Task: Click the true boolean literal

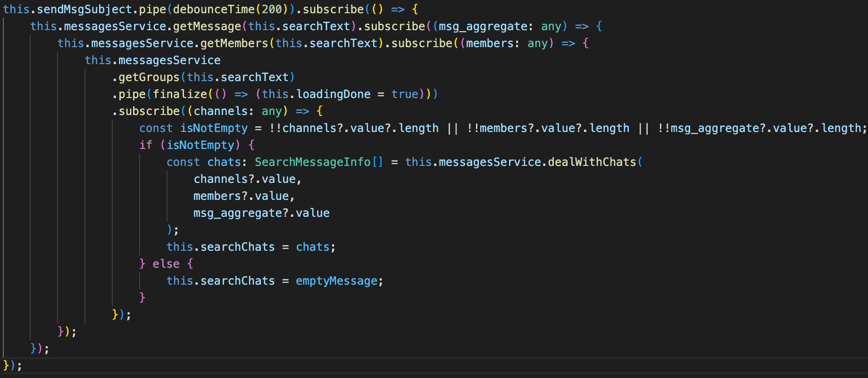Action: pyautogui.click(x=404, y=94)
